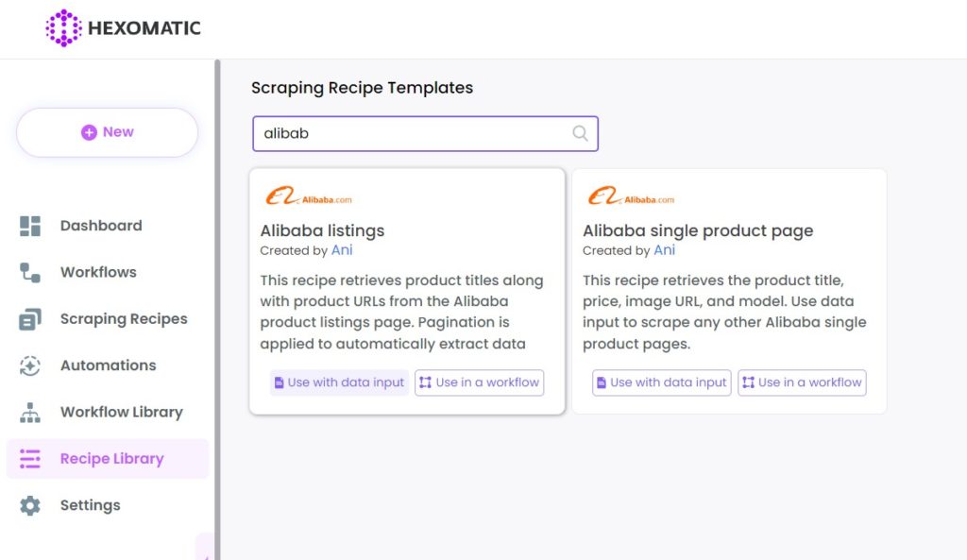Open author Ani link on Alibaba listings
The height and width of the screenshot is (560, 967).
coord(342,250)
